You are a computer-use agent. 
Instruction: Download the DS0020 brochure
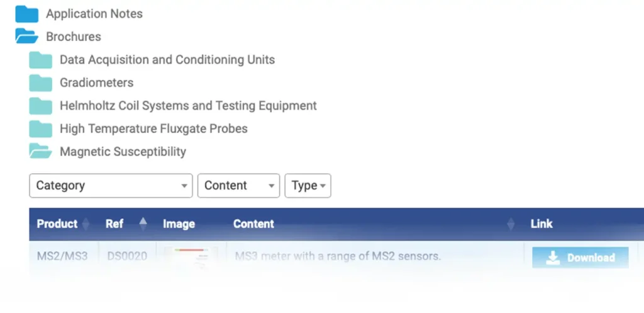[x=580, y=258]
